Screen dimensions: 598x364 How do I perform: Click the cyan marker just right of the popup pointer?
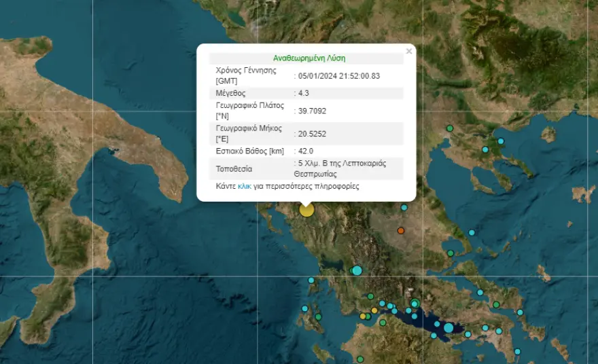404,208
